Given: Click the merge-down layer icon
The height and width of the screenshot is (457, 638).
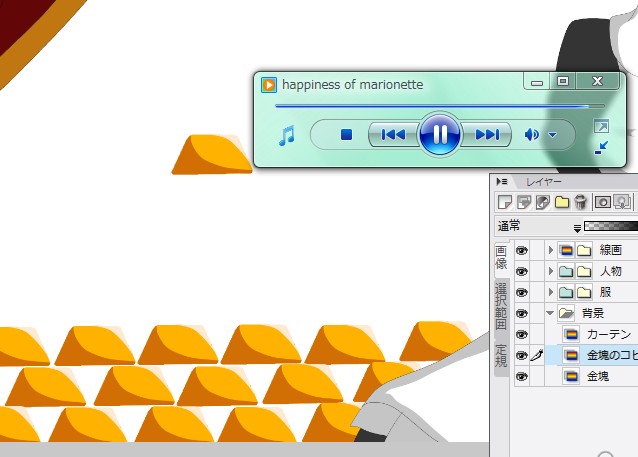Looking at the screenshot, I should [622, 202].
